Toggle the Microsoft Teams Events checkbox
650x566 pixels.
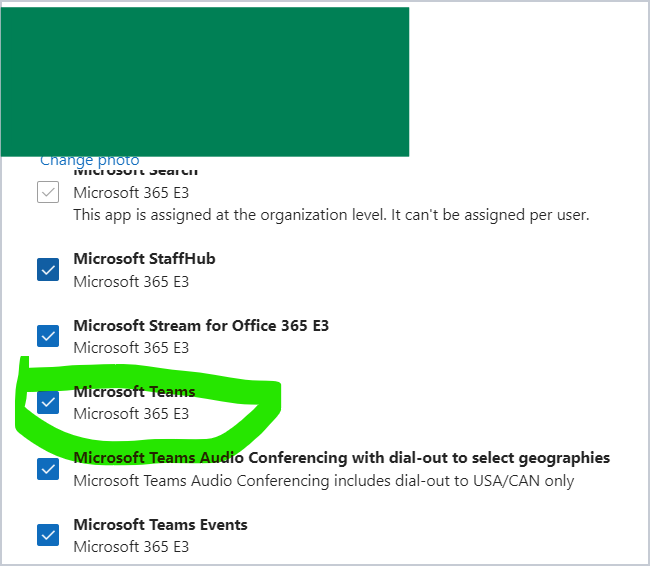pos(48,535)
